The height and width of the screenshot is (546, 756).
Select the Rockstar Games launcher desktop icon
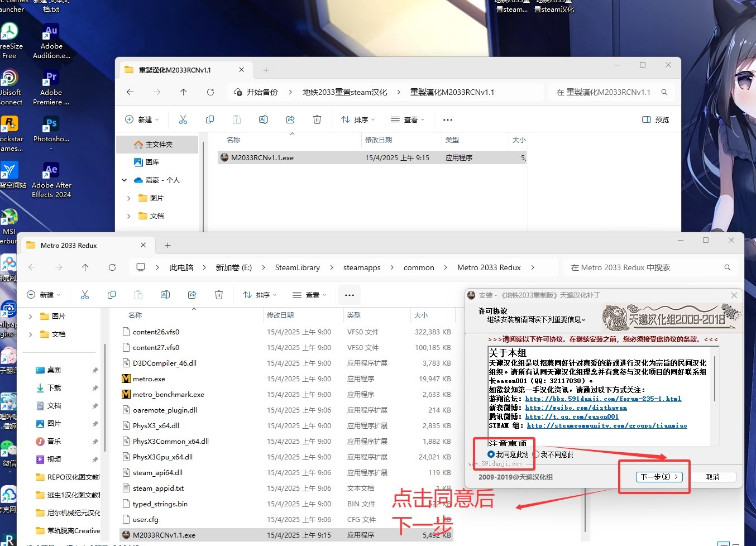(x=10, y=133)
